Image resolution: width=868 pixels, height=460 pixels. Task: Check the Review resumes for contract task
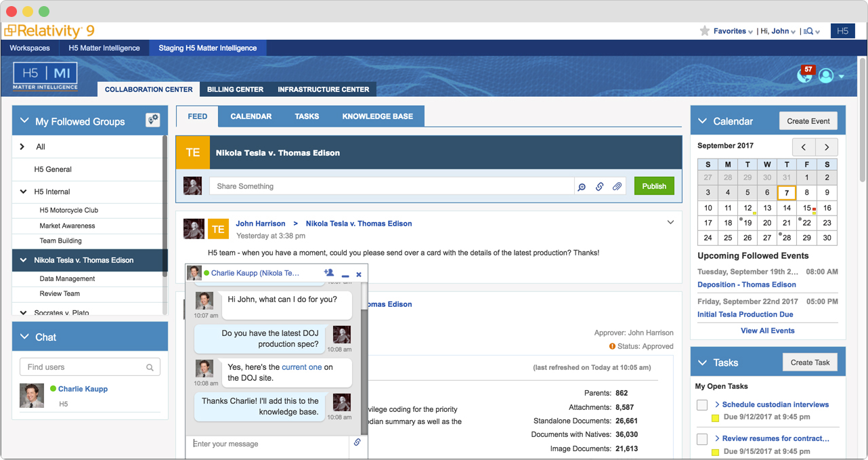[x=702, y=439]
